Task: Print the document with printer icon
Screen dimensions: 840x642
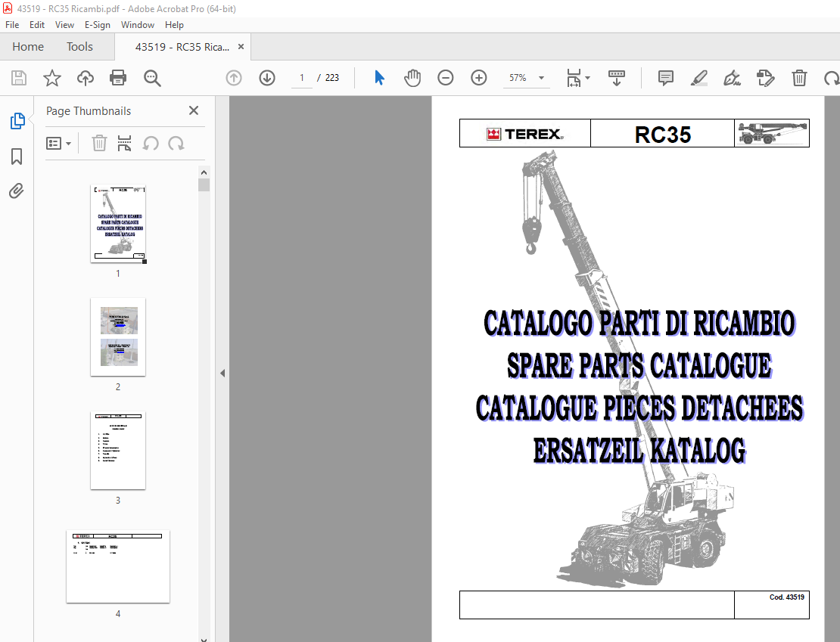Action: [118, 78]
